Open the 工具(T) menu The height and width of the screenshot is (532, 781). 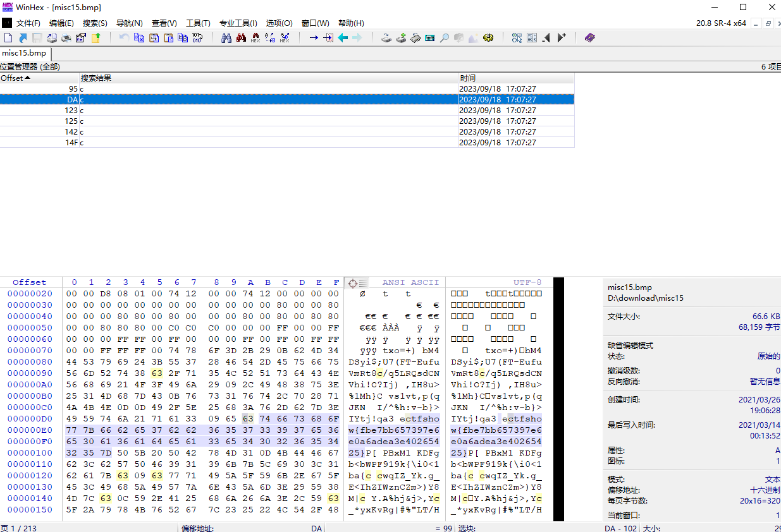[x=199, y=23]
